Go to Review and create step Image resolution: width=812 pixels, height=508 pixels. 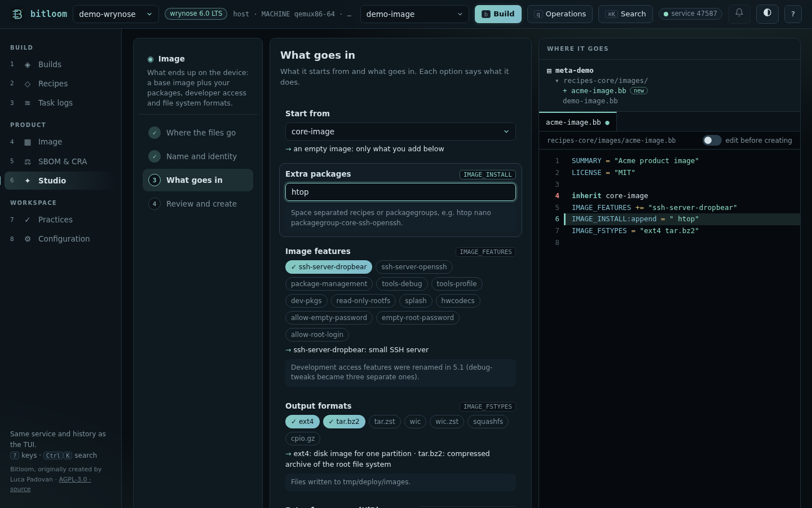tap(198, 204)
